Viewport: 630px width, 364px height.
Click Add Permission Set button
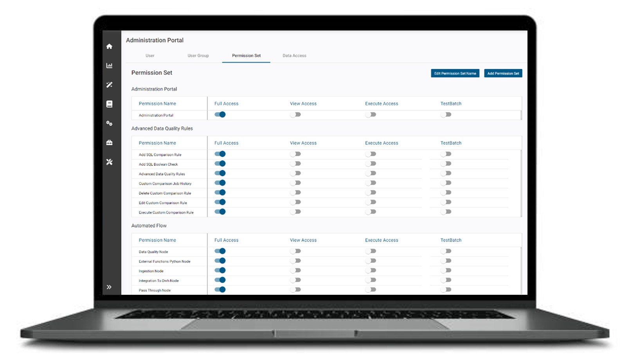click(503, 74)
